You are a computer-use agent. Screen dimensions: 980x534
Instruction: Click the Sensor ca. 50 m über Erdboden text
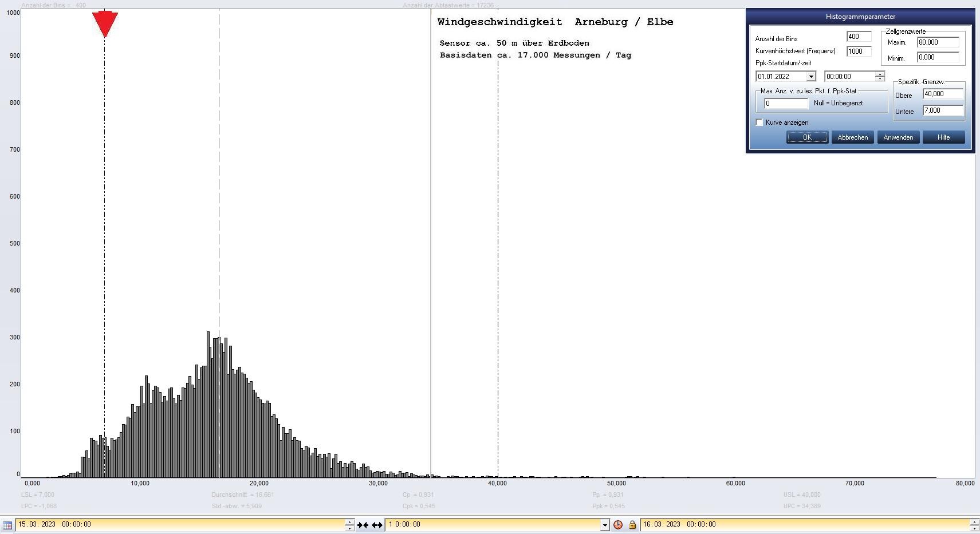coord(514,43)
